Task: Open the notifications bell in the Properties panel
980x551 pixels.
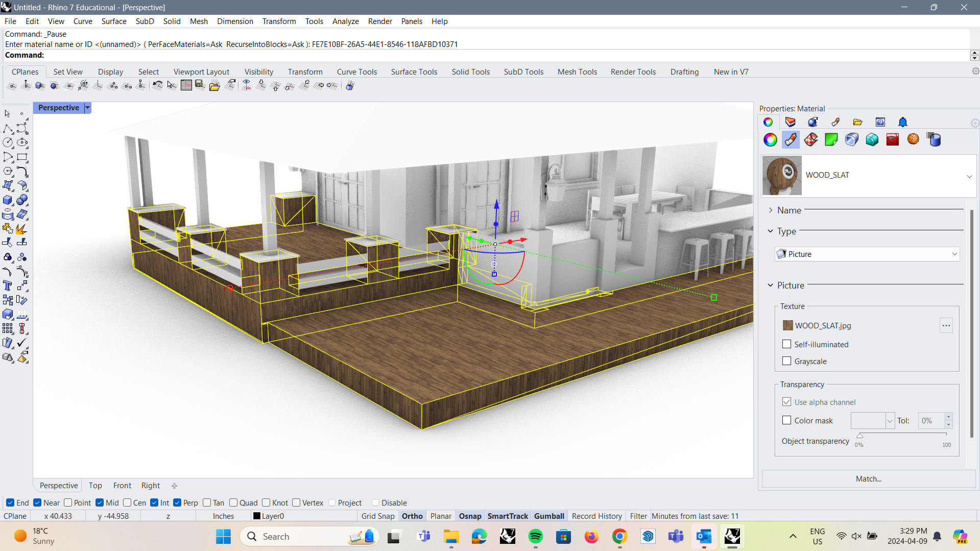Action: (x=902, y=122)
